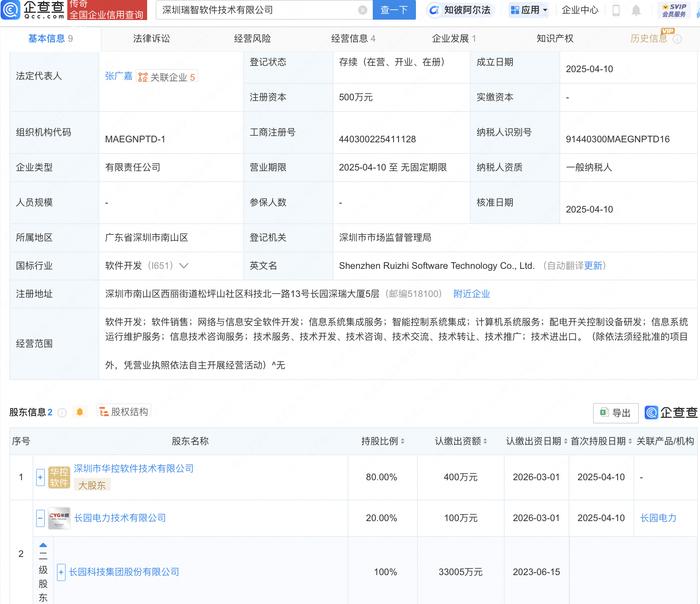
Task: Select the 有限责任公司 enterprise type
Action: tap(133, 167)
